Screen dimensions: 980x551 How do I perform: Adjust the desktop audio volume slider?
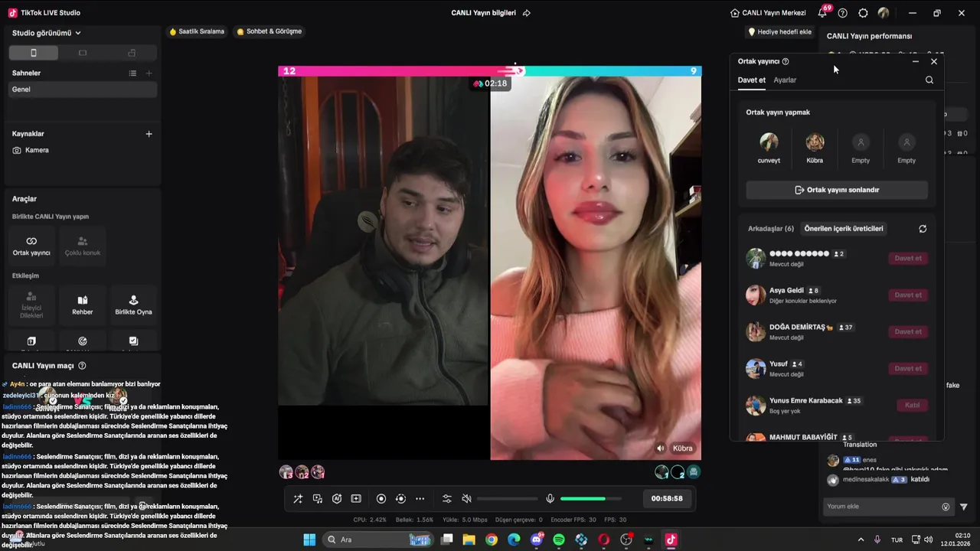coord(506,499)
